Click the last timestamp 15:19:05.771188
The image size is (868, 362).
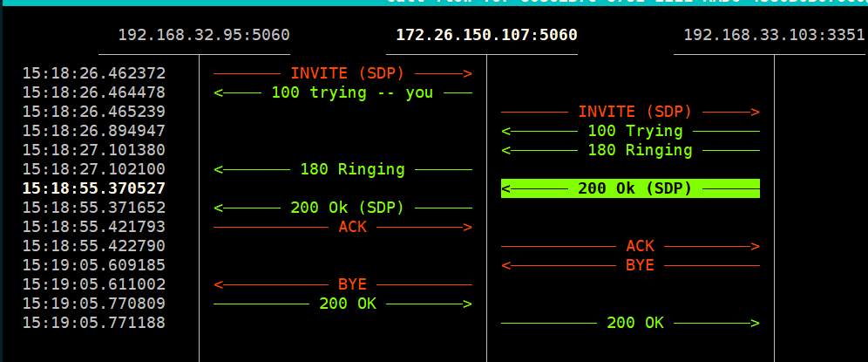click(x=94, y=323)
